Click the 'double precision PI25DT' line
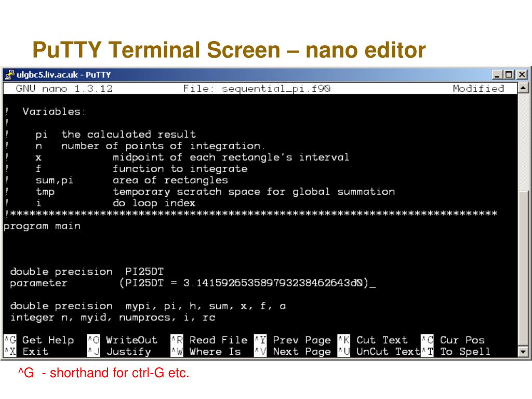Screen dimensions: 532x399 pyautogui.click(x=87, y=271)
